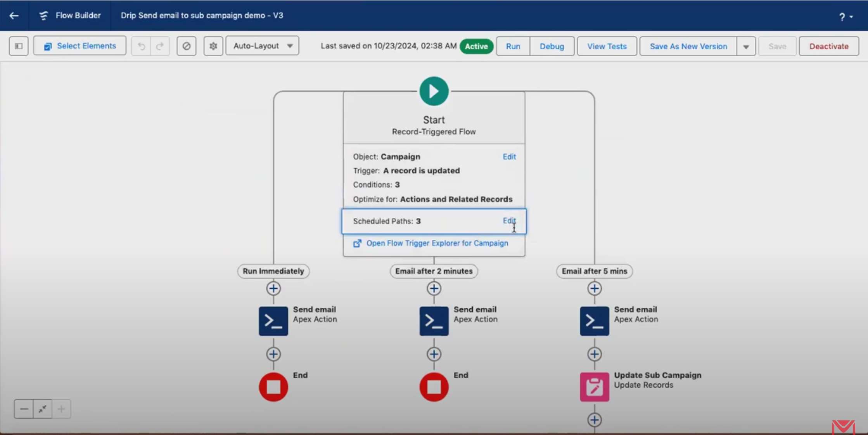Open Send email Apex Action in Run Immediately path

tap(273, 321)
